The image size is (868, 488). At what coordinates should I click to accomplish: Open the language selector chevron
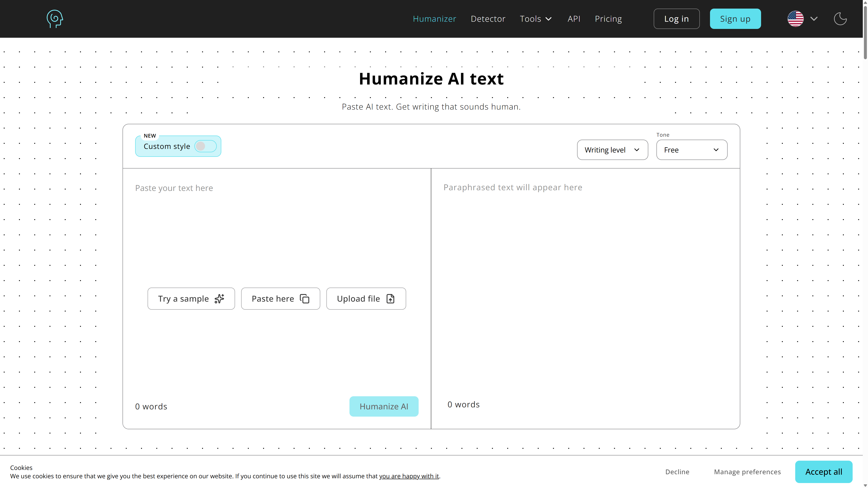point(814,19)
